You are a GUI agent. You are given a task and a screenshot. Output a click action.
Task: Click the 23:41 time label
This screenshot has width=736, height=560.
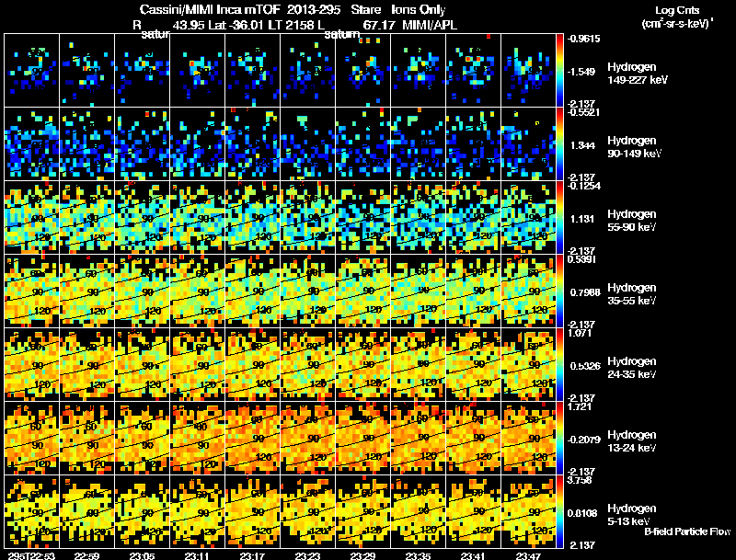(x=473, y=556)
